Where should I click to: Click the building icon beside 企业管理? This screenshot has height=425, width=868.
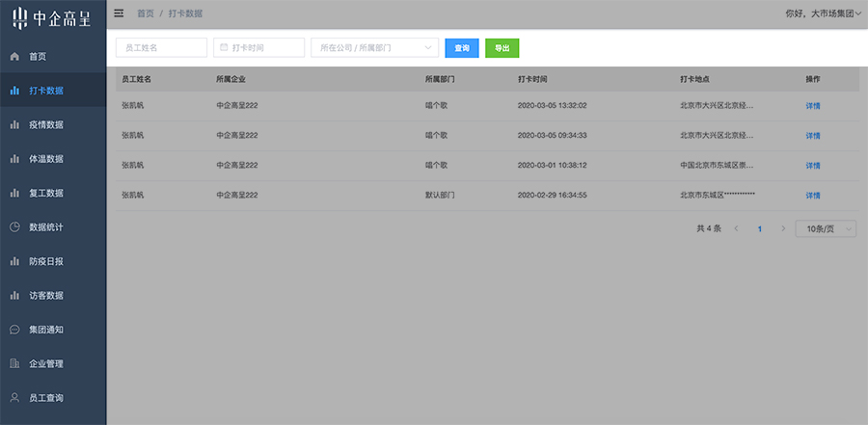pyautogui.click(x=14, y=364)
